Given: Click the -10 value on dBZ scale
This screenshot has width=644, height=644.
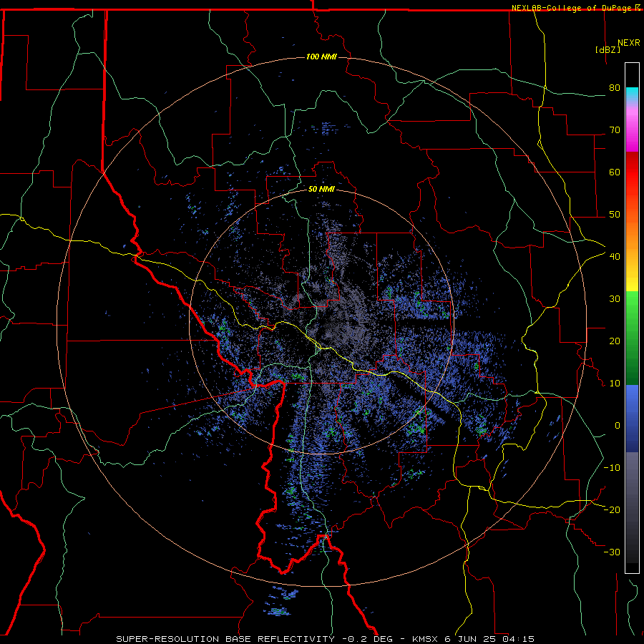Looking at the screenshot, I should pos(612,468).
